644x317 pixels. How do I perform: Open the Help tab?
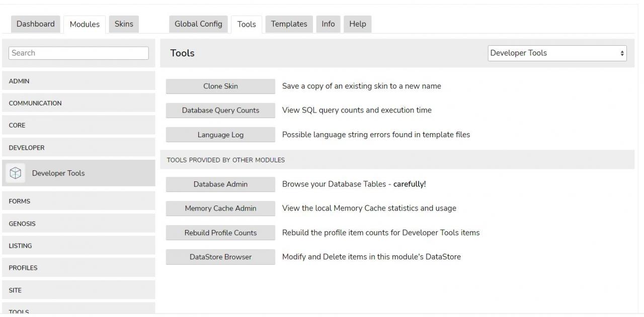click(357, 24)
